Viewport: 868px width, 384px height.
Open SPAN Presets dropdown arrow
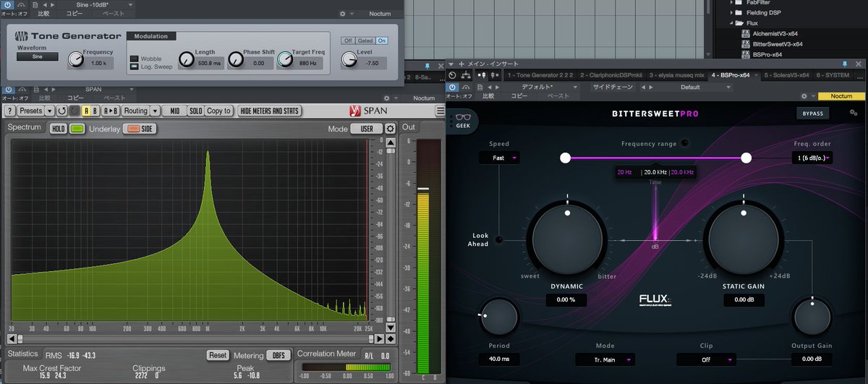click(x=49, y=111)
